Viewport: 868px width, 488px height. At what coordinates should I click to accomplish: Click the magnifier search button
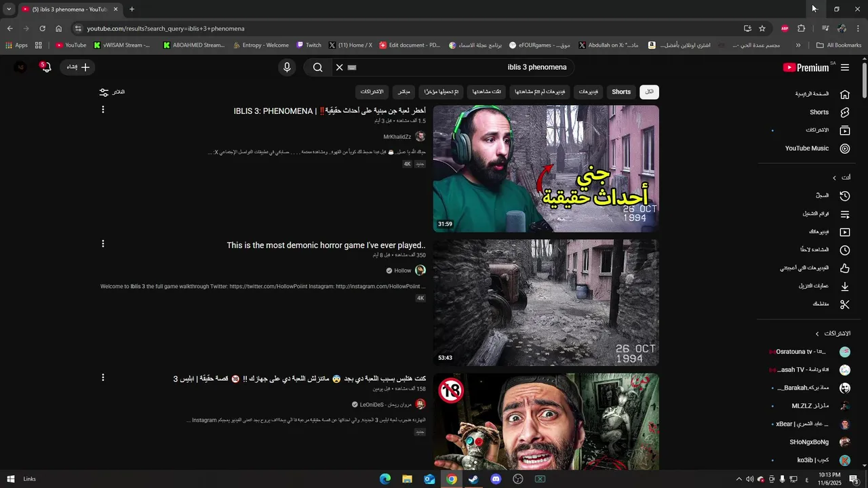(317, 67)
